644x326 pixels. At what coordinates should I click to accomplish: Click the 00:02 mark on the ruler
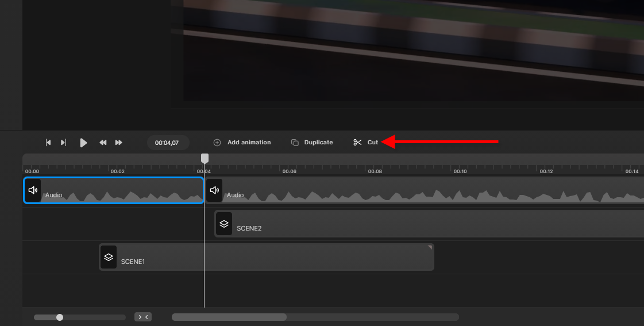(x=117, y=171)
